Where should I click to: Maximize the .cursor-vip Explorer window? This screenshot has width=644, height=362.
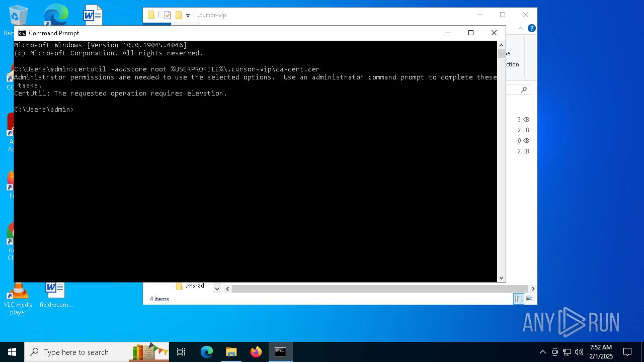point(503,15)
